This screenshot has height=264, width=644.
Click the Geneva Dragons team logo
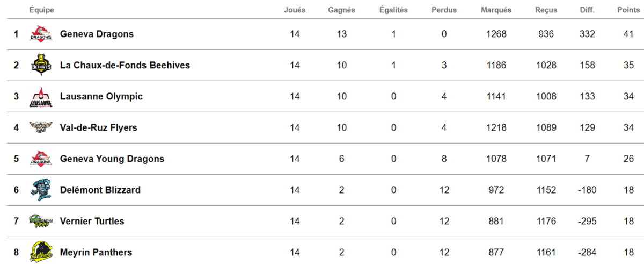pos(41,34)
